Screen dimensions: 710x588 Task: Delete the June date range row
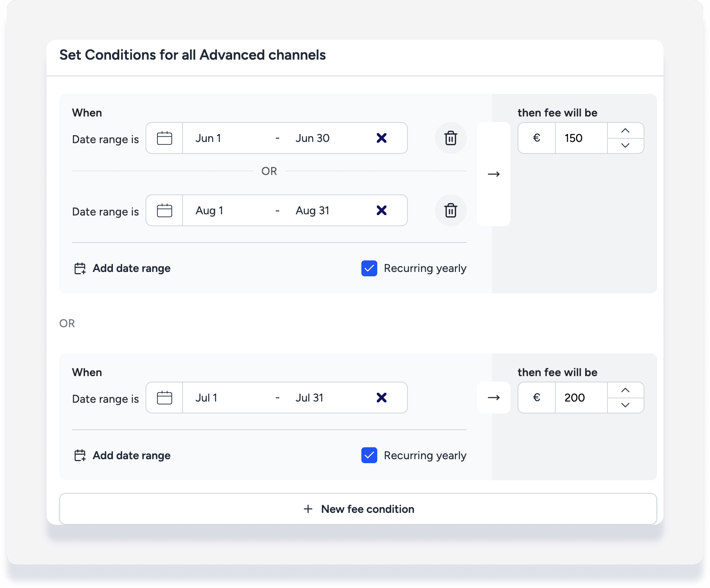450,138
